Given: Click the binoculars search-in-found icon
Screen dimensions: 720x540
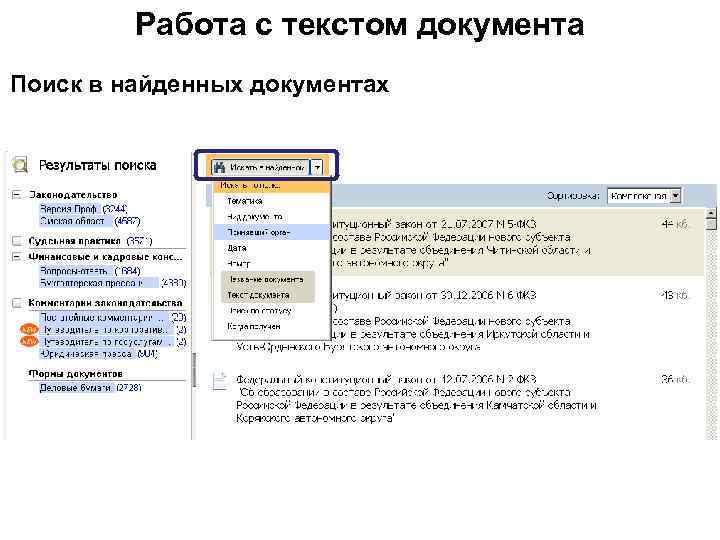Looking at the screenshot, I should tap(219, 167).
